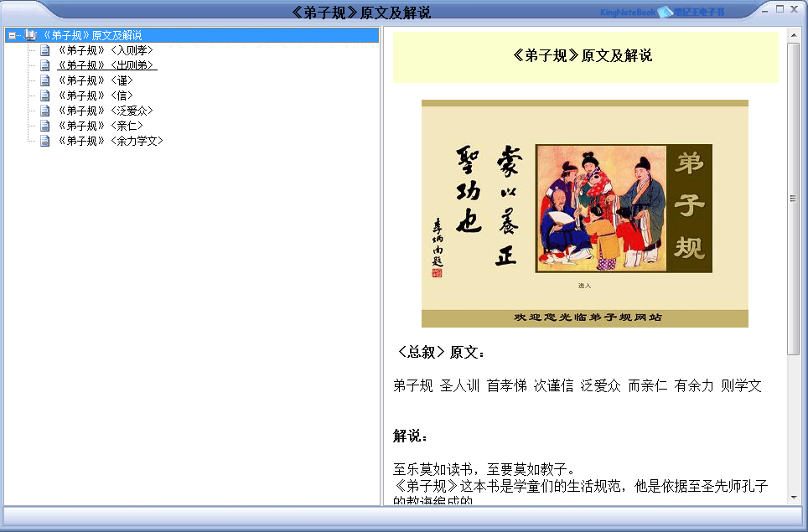The width and height of the screenshot is (808, 532).
Task: Click the 进入 link under the painting
Action: click(584, 286)
